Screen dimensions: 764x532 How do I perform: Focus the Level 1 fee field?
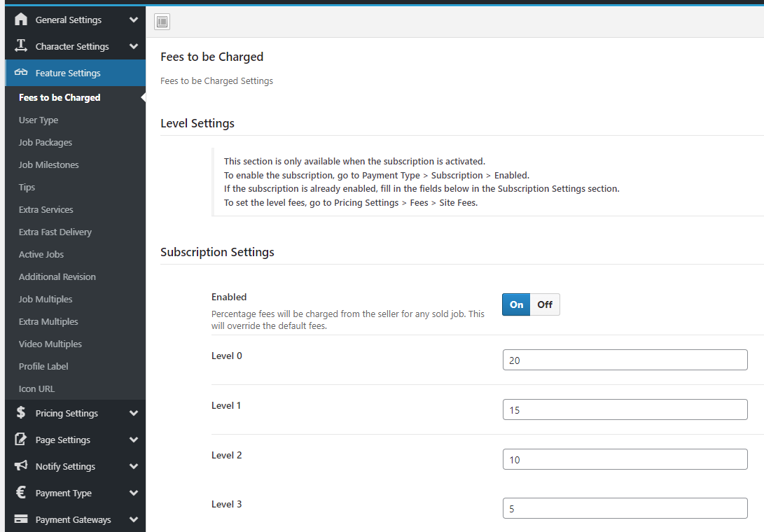pyautogui.click(x=625, y=409)
